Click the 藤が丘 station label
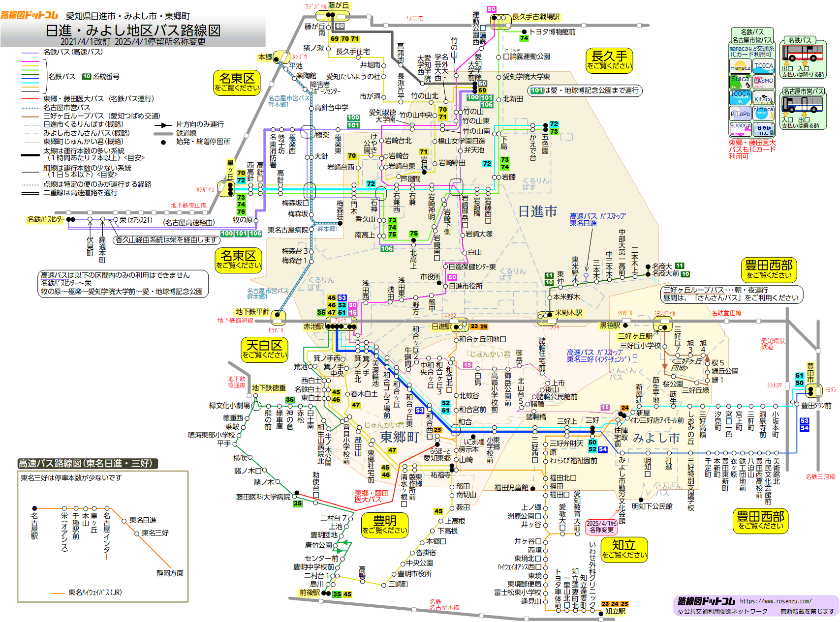 pyautogui.click(x=339, y=5)
